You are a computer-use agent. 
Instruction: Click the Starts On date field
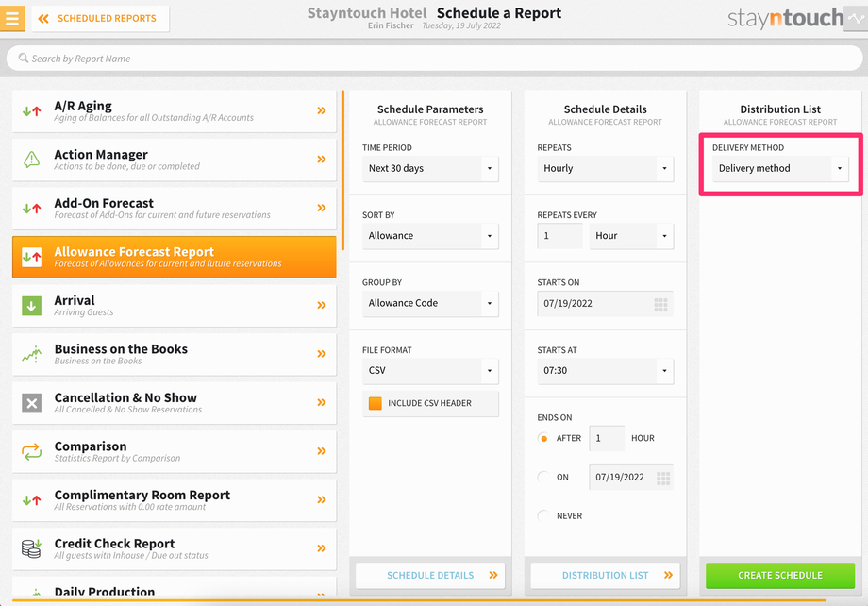[x=605, y=304]
